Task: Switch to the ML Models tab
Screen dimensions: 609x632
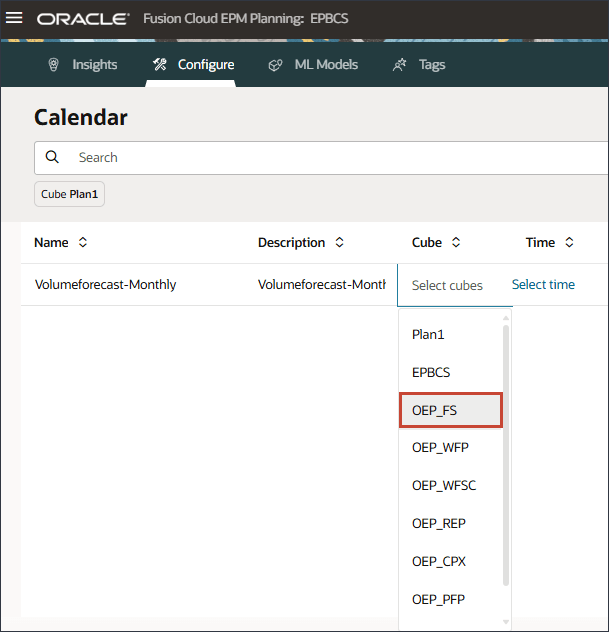Action: [x=313, y=65]
